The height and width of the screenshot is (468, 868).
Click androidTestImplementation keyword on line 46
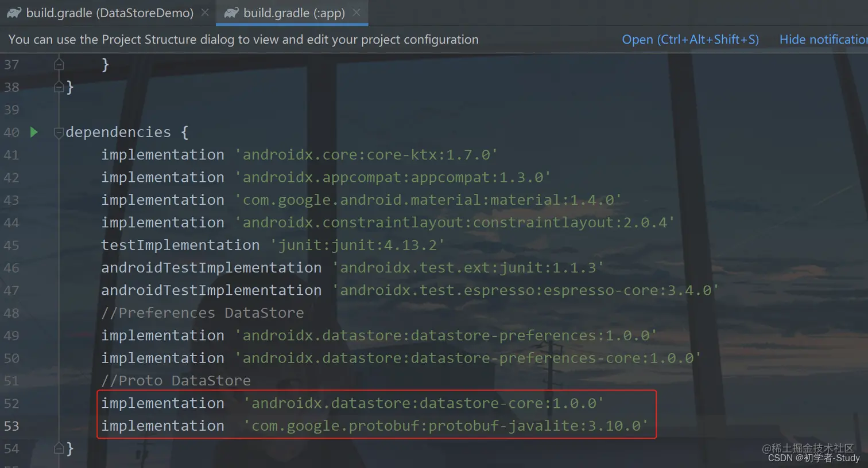(211, 268)
